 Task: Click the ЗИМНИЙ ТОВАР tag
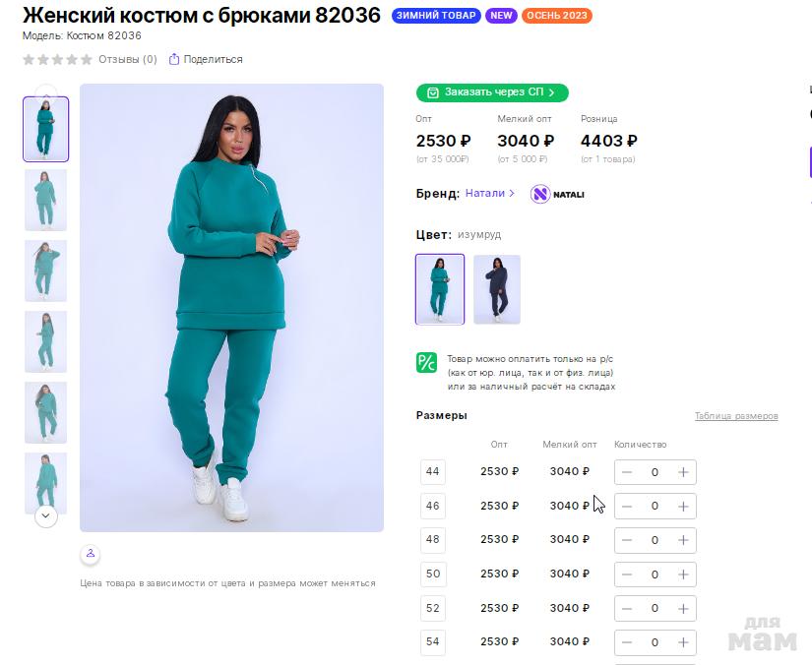[x=436, y=16]
